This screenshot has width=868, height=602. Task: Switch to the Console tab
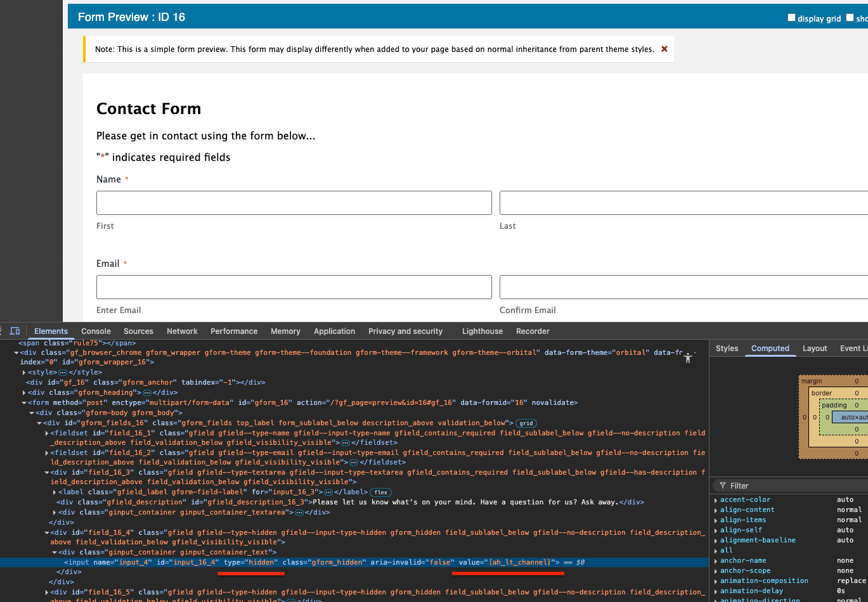(x=95, y=331)
